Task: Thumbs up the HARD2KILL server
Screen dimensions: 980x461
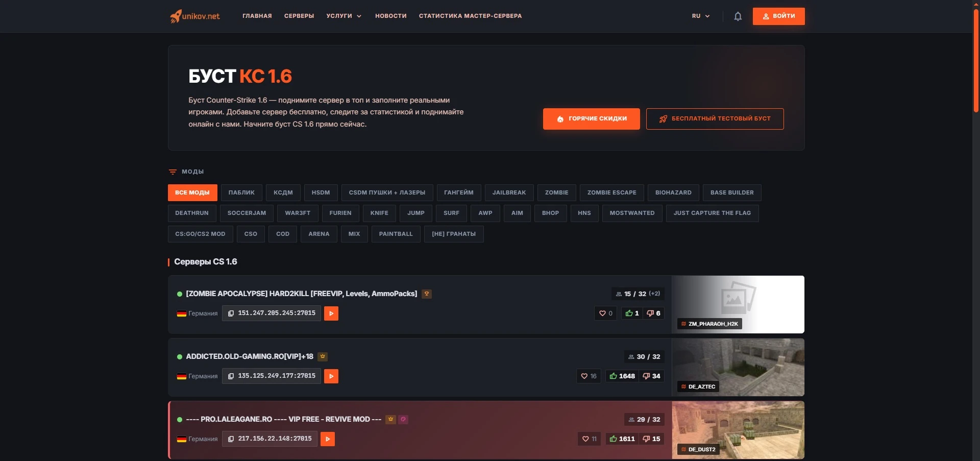Action: point(632,313)
